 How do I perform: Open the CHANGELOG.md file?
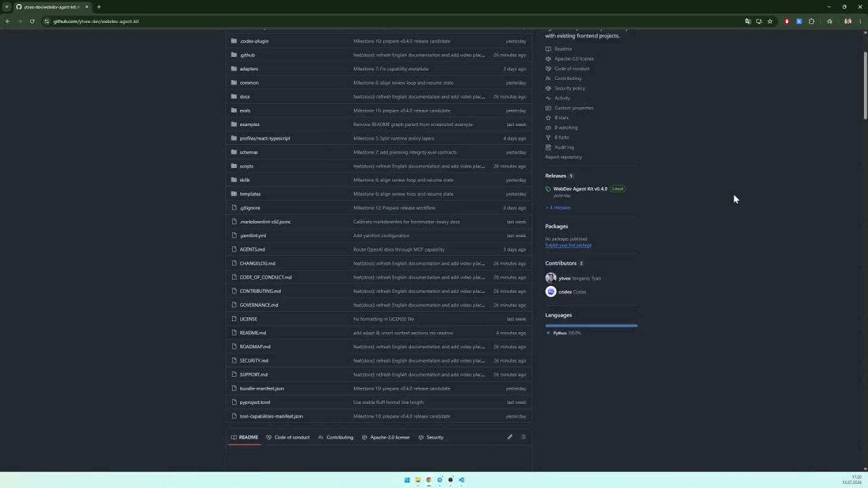257,263
